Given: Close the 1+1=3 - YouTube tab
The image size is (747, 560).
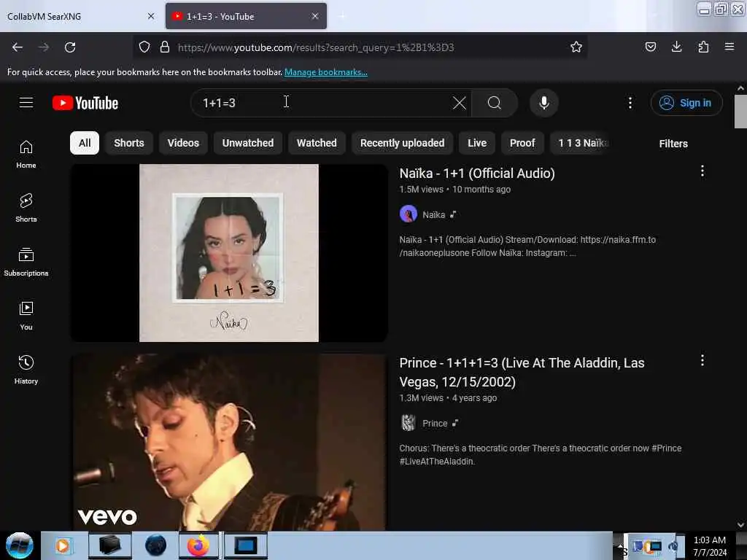Looking at the screenshot, I should coord(315,16).
